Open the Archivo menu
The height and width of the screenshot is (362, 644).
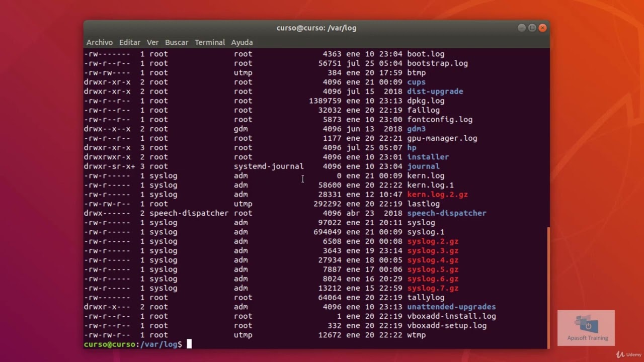click(x=99, y=42)
